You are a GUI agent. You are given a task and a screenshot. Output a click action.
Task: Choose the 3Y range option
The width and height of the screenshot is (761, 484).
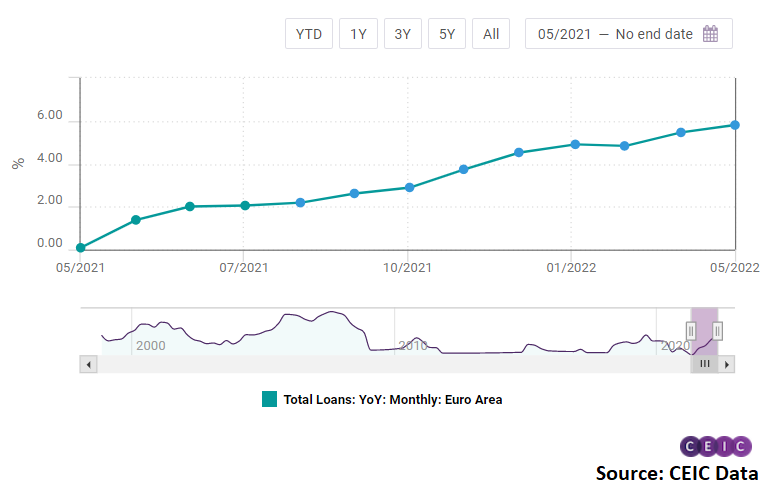point(402,34)
